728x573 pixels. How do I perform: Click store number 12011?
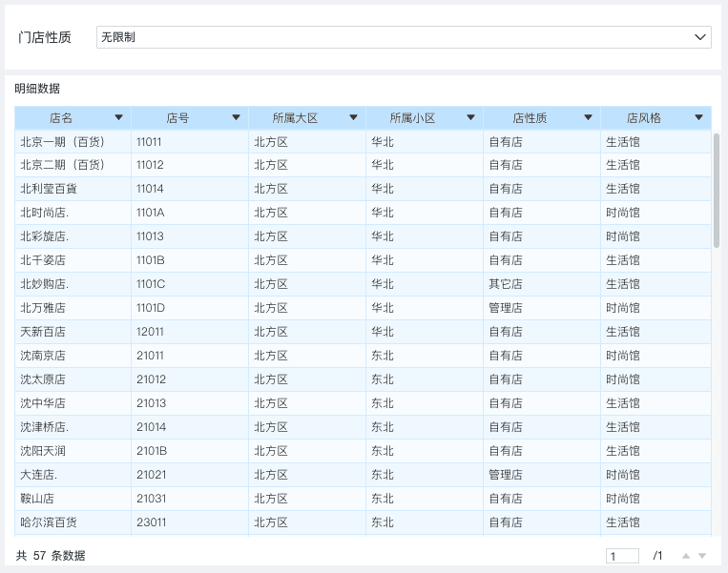(x=150, y=332)
